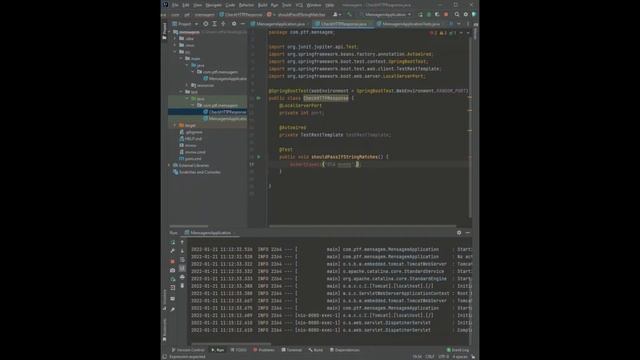
Task: Open Run panel settings gear
Action: pos(459,233)
